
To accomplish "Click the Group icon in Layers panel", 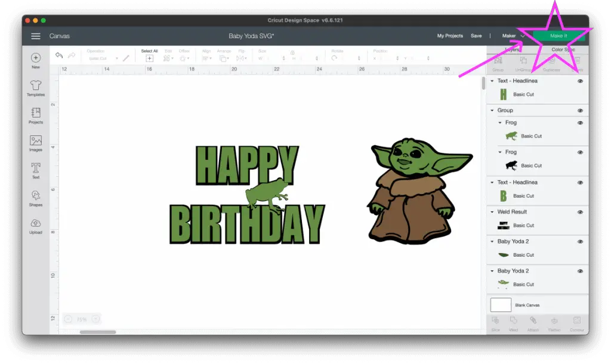I will pos(498,60).
